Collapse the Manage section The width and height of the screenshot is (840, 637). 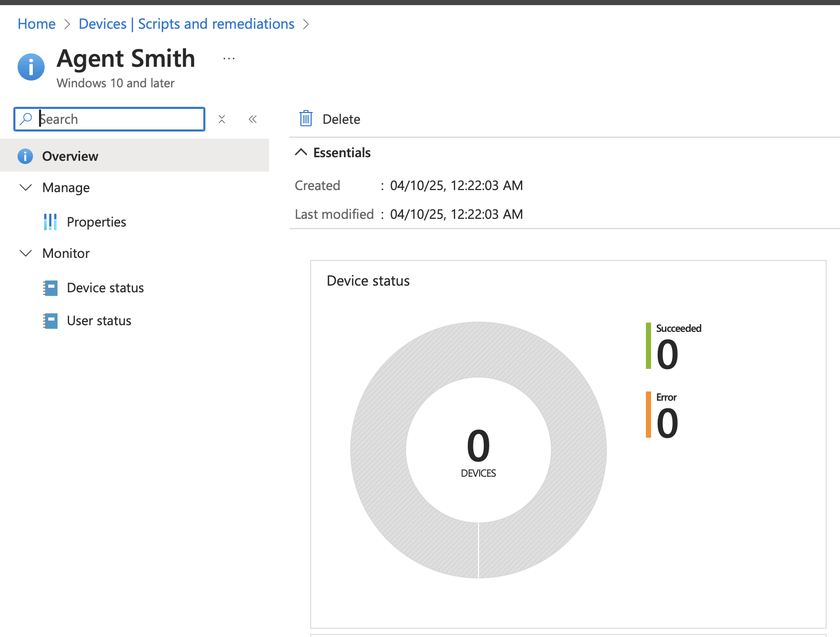click(x=26, y=188)
